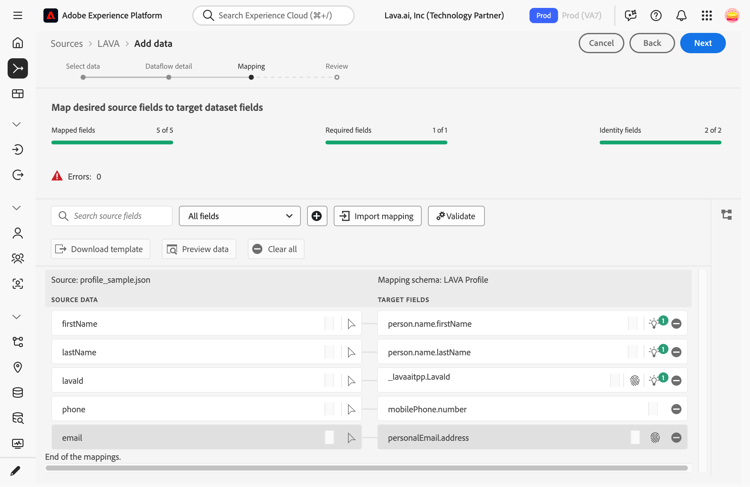Click the Adobe Experience Platform logo
The width and height of the screenshot is (750, 487).
[x=50, y=15]
